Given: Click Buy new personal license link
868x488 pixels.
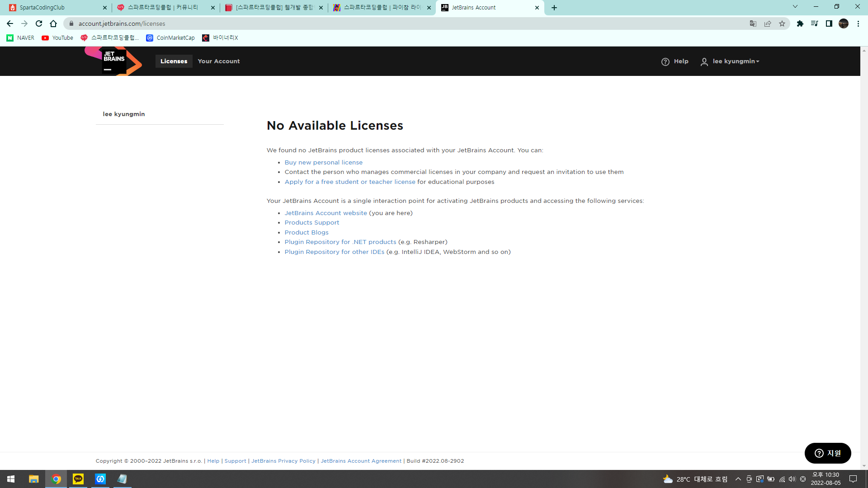Looking at the screenshot, I should point(324,163).
